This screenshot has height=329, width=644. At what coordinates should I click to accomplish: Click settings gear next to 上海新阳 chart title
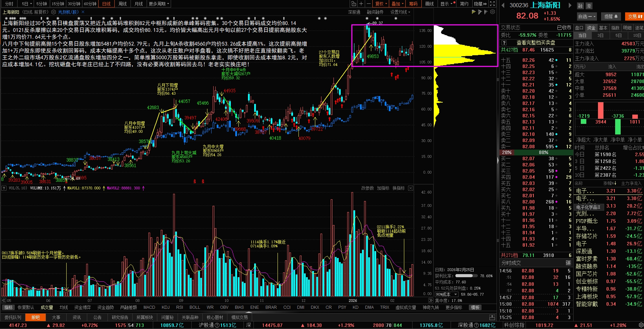coord(54,12)
